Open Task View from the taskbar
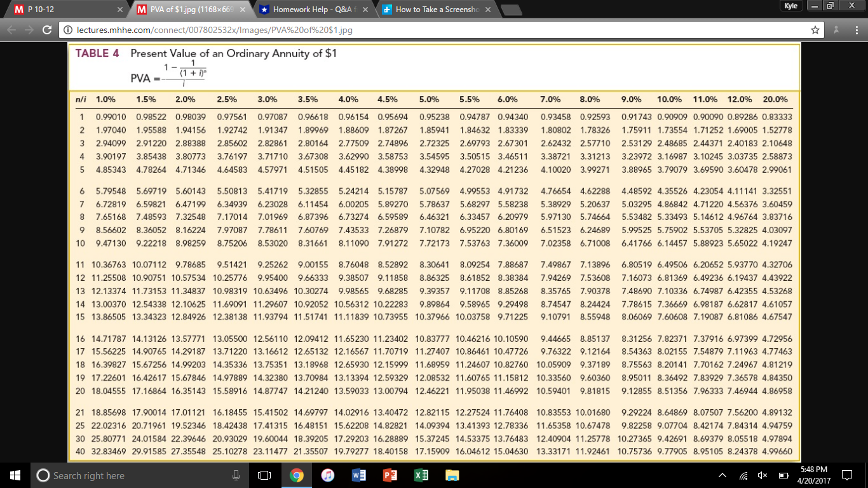 click(264, 475)
